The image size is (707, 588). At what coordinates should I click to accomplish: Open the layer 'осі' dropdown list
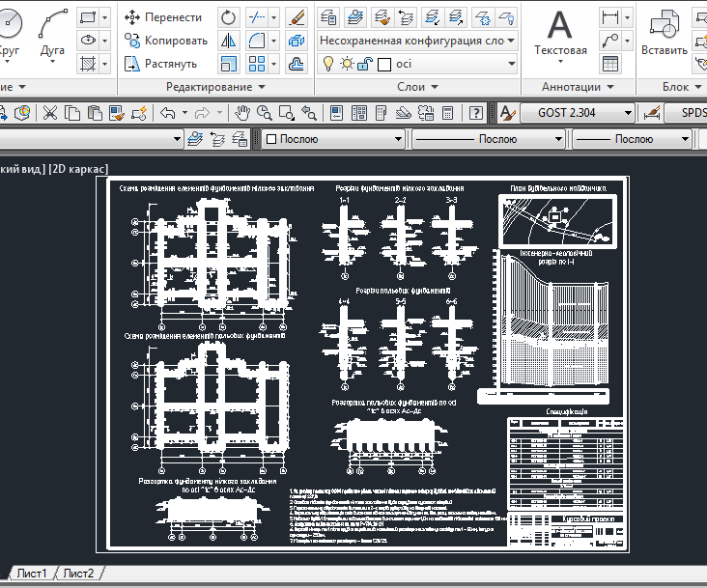(x=511, y=64)
